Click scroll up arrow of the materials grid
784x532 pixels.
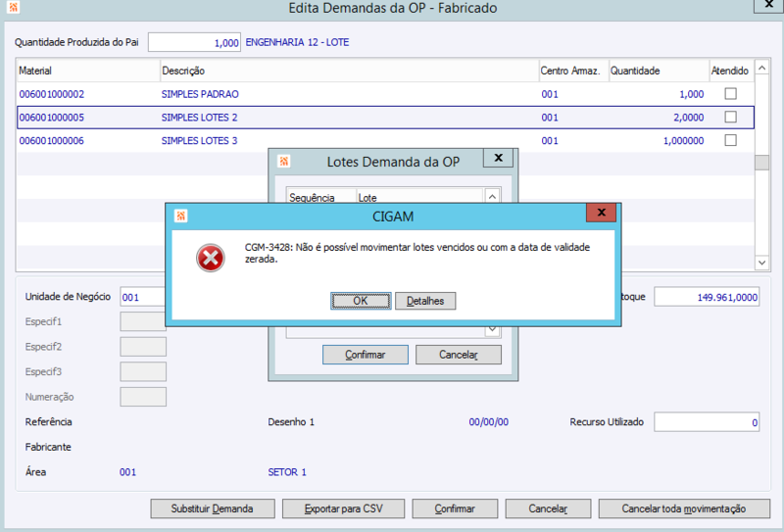click(x=761, y=68)
